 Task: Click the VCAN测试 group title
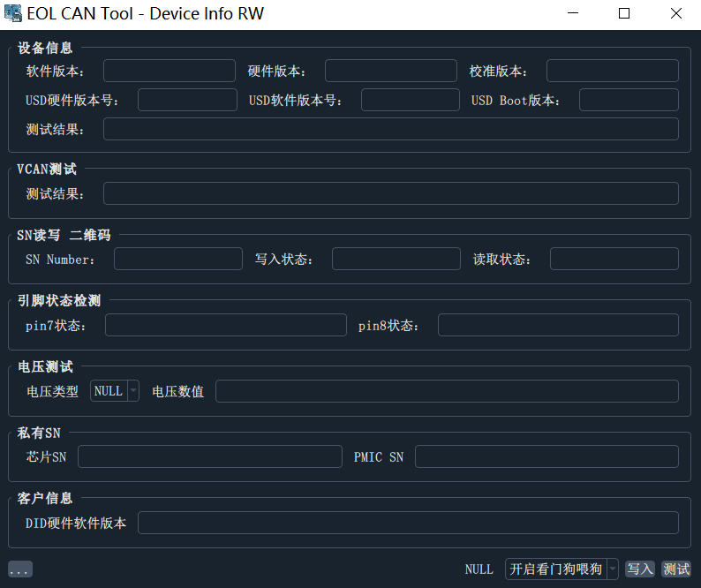tap(47, 169)
